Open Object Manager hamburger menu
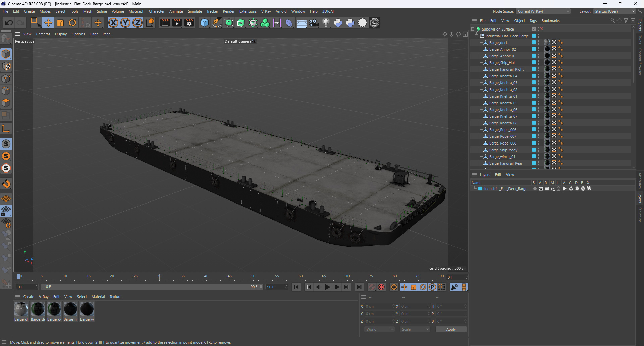The width and height of the screenshot is (644, 346). (474, 21)
